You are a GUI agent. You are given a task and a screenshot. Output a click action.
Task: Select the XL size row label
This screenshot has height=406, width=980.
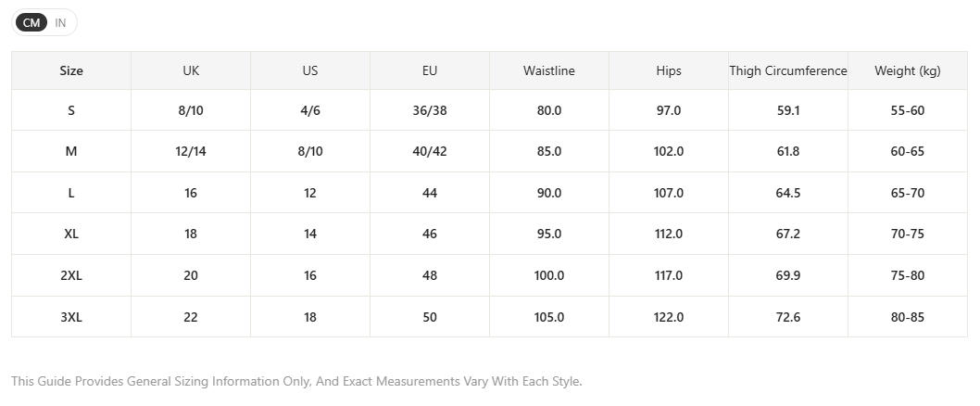[71, 234]
